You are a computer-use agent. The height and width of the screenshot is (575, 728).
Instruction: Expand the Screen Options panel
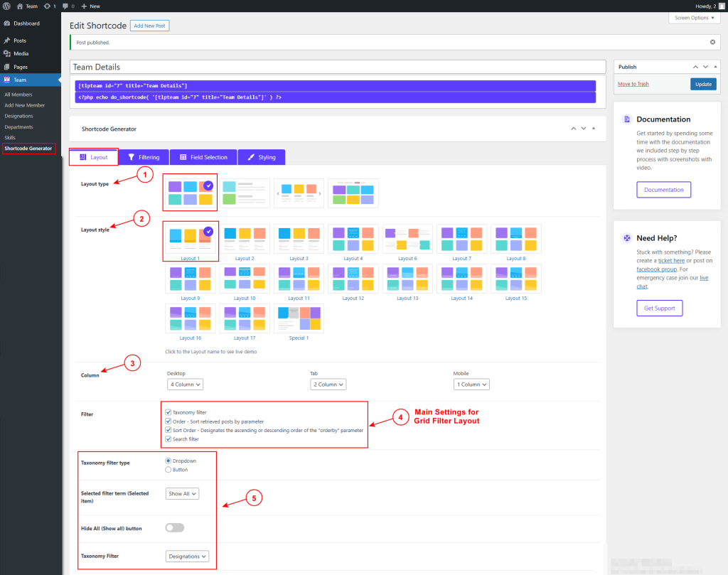click(695, 18)
